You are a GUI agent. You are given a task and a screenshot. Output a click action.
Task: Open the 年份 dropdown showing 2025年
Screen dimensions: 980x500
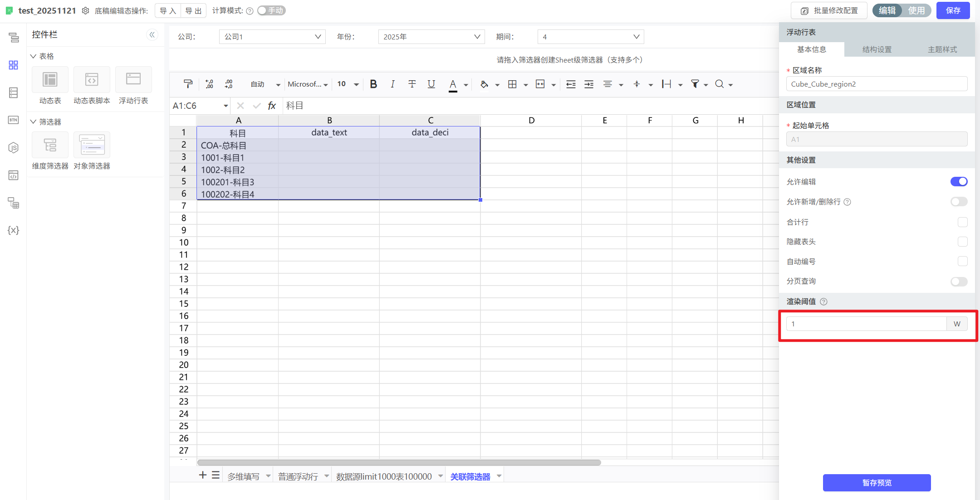click(x=431, y=37)
